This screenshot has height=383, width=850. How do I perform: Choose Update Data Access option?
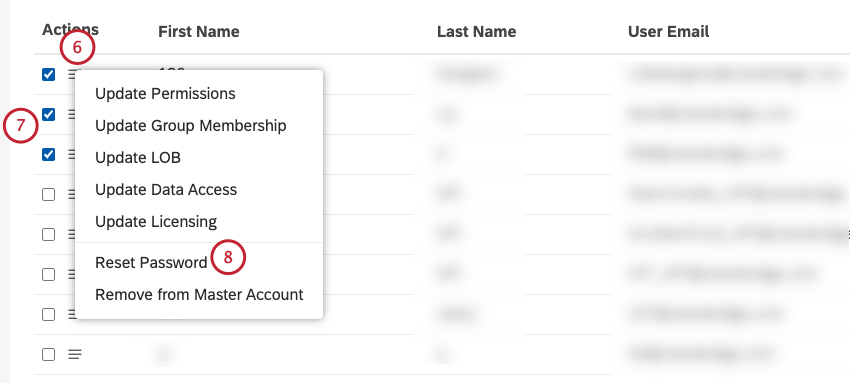tap(166, 190)
